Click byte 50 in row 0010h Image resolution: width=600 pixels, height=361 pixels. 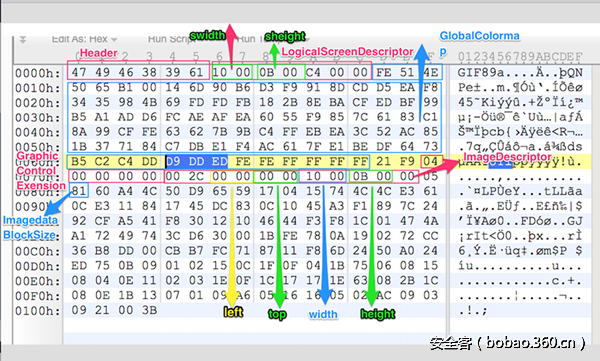click(x=79, y=87)
